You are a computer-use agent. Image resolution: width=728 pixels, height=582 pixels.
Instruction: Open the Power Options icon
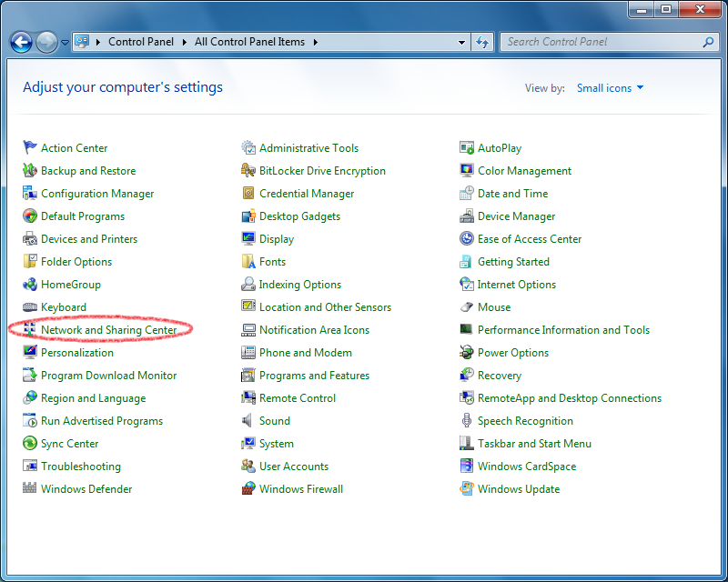(467, 353)
